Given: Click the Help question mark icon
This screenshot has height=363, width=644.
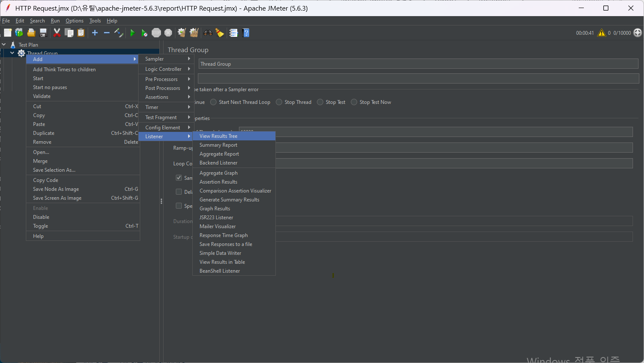Looking at the screenshot, I should [x=246, y=33].
